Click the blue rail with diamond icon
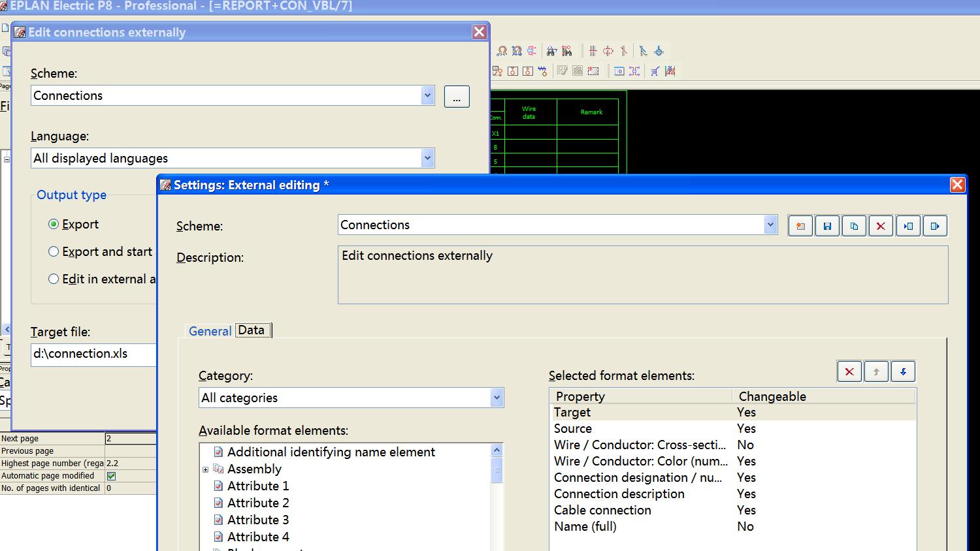Screen dimensions: 980x551 coord(542,71)
